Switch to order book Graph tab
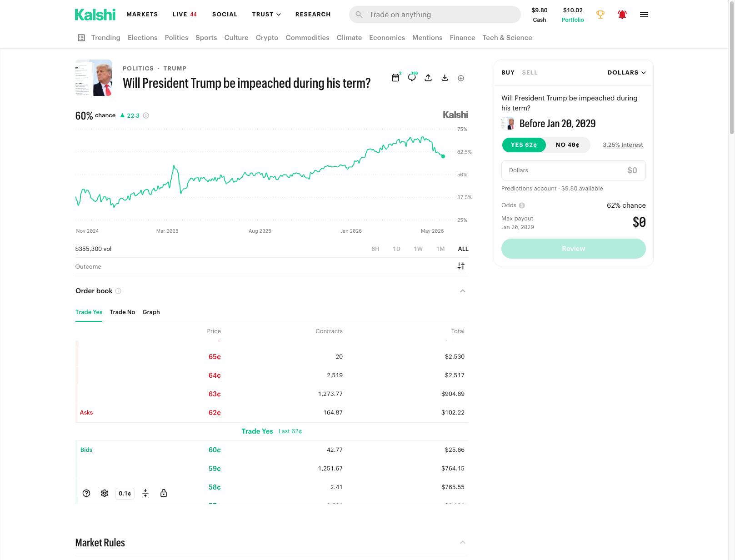The image size is (735, 560). pyautogui.click(x=151, y=312)
